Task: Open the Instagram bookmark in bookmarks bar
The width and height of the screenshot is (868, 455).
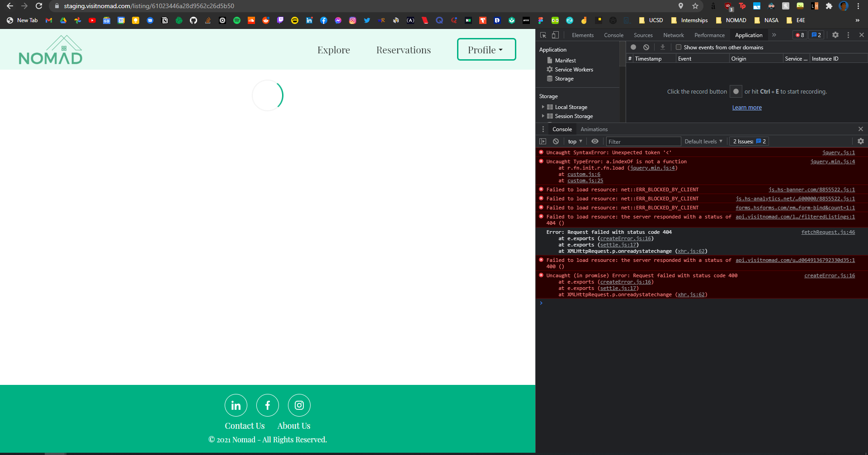Action: 353,20
